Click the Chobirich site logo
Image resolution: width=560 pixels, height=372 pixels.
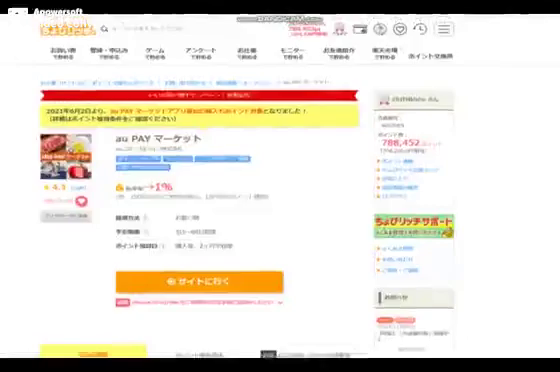point(67,27)
